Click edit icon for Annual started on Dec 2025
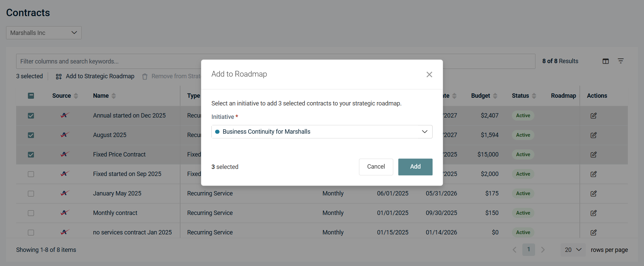Screen dimensions: 644x266 (x=593, y=116)
